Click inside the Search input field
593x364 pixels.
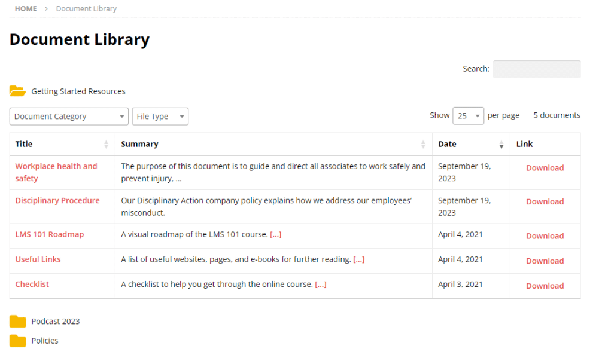[536, 69]
